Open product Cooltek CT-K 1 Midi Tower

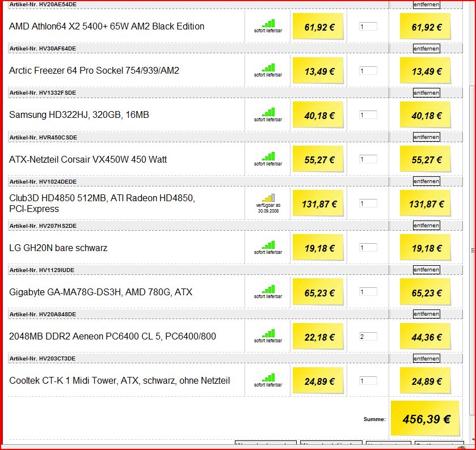(x=120, y=380)
